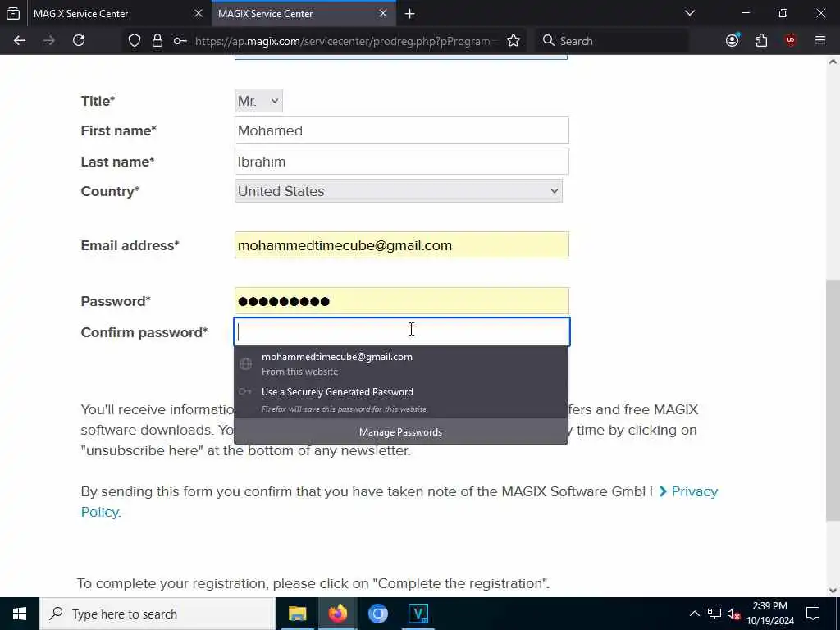The height and width of the screenshot is (630, 840).
Task: Open a new tab with plus button
Action: (410, 13)
